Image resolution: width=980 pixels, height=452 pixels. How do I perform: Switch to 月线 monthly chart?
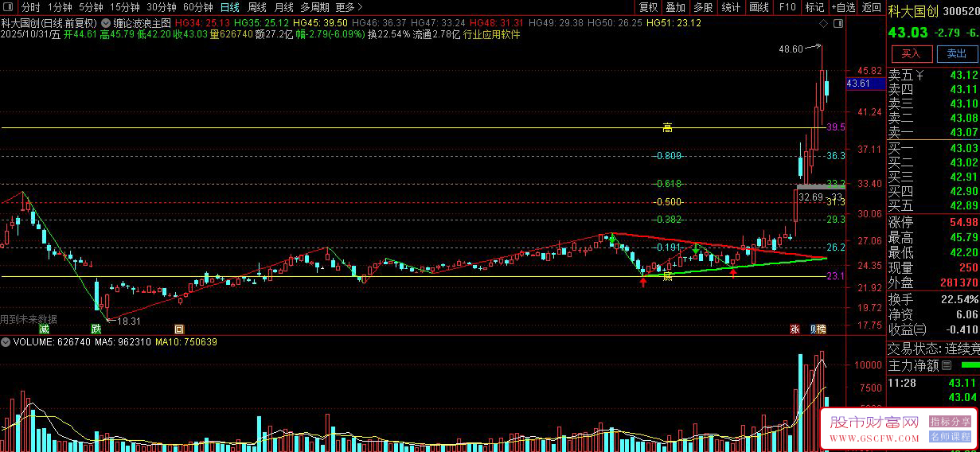(x=284, y=7)
